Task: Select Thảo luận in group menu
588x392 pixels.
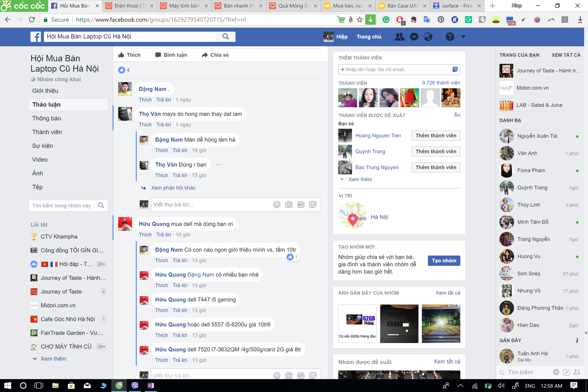Action: pos(68,104)
